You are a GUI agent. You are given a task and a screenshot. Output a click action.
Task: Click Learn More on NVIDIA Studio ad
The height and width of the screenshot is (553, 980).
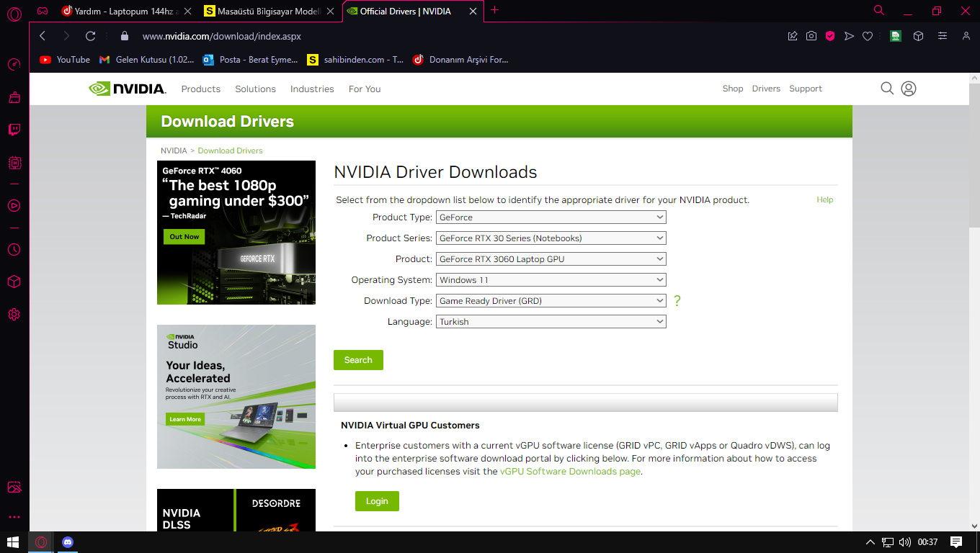[x=185, y=419]
